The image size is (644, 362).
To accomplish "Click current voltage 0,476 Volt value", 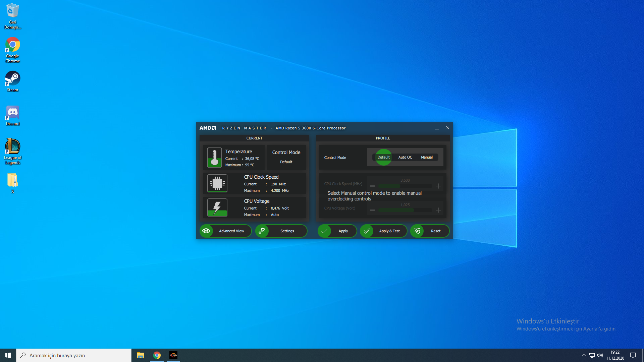I will coord(280,208).
